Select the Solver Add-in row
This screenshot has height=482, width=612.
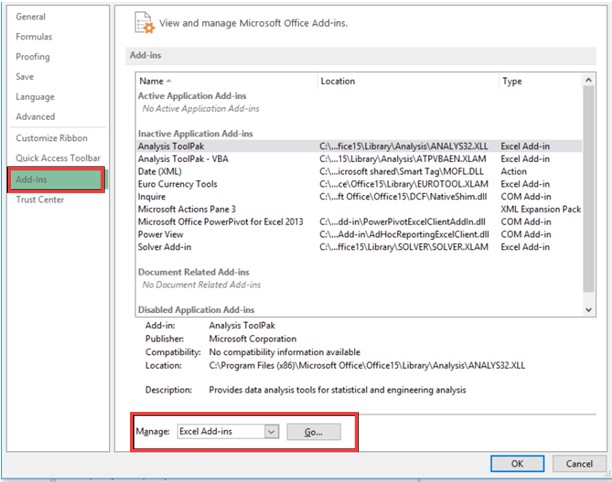[359, 247]
